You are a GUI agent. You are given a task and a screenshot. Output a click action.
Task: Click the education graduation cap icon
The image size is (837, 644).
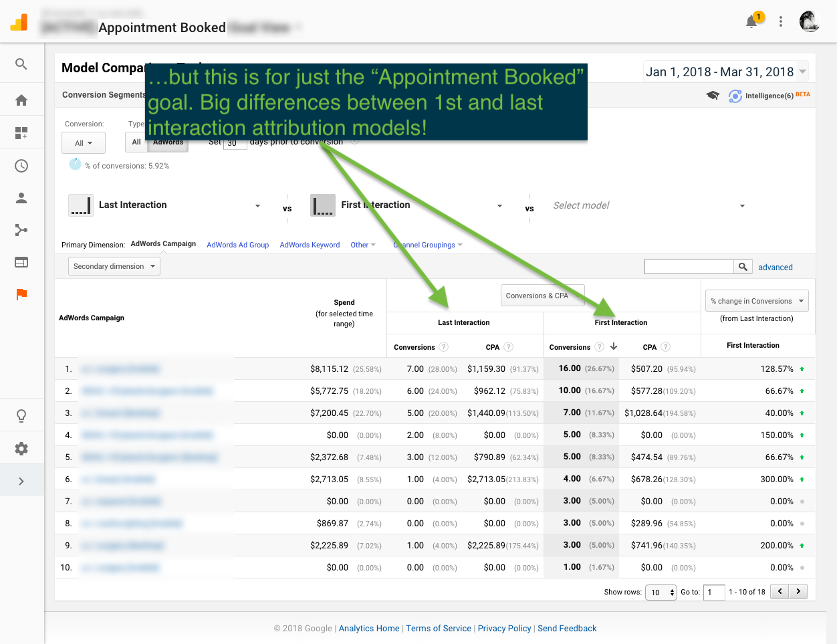click(713, 96)
